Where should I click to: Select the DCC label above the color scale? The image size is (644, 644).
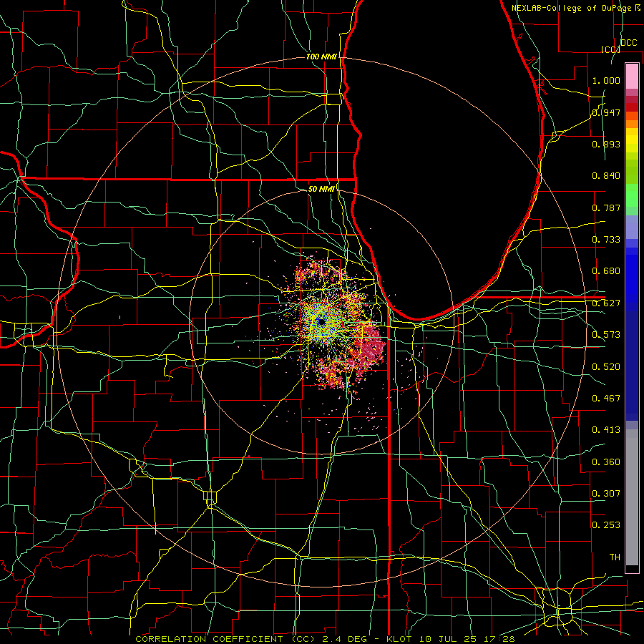point(628,43)
